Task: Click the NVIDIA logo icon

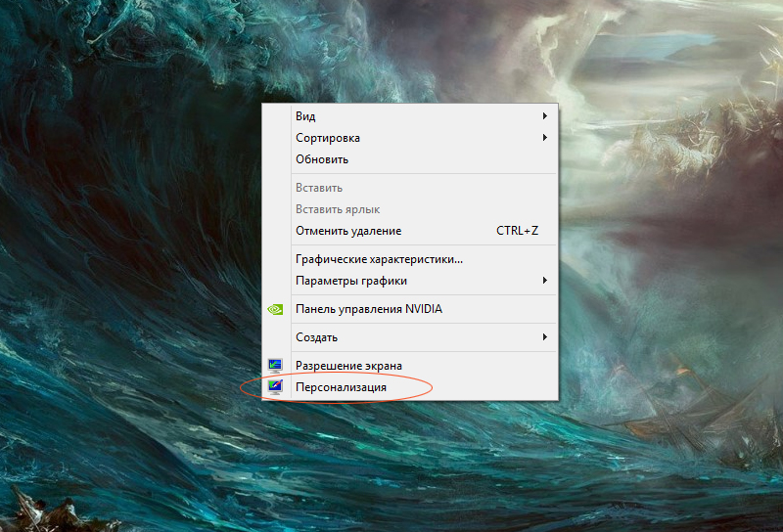Action: [x=275, y=309]
